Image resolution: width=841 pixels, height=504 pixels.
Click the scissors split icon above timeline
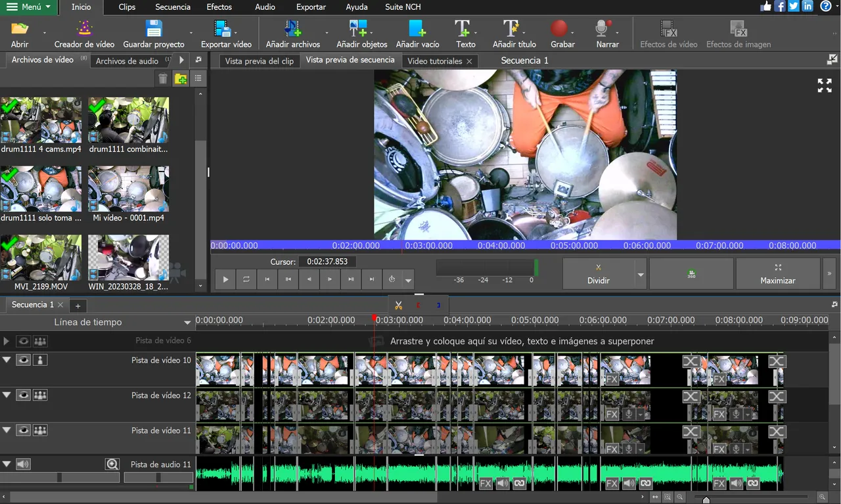coord(398,306)
